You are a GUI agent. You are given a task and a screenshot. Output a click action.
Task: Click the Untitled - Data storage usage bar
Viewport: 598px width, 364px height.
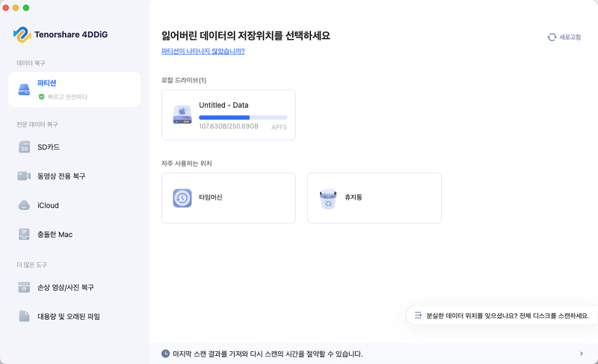pyautogui.click(x=243, y=117)
